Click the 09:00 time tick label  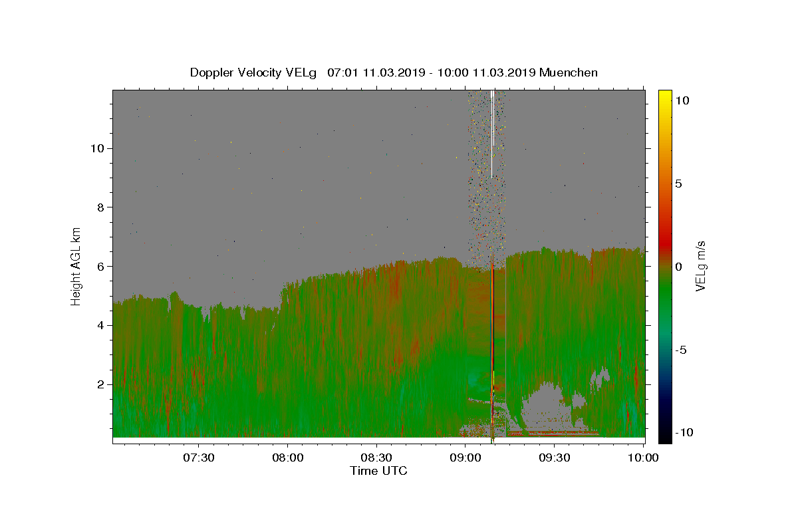coord(465,458)
